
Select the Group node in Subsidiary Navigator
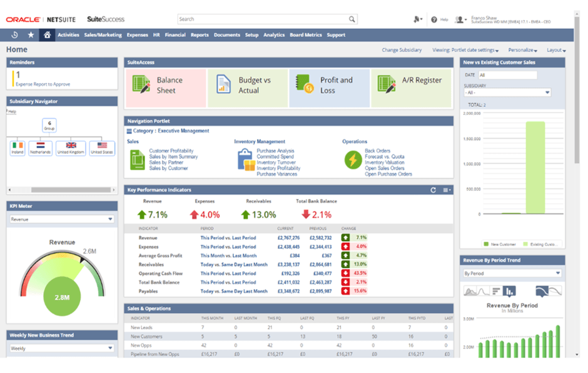pos(49,125)
